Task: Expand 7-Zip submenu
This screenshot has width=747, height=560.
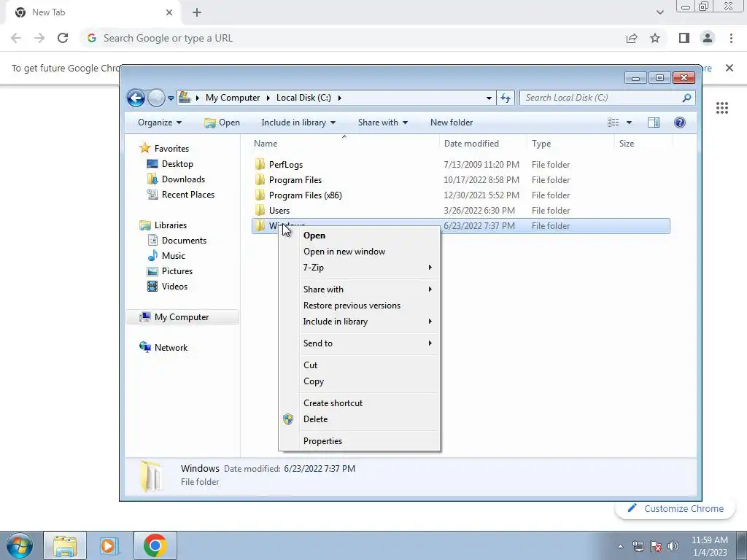Action: (359, 268)
